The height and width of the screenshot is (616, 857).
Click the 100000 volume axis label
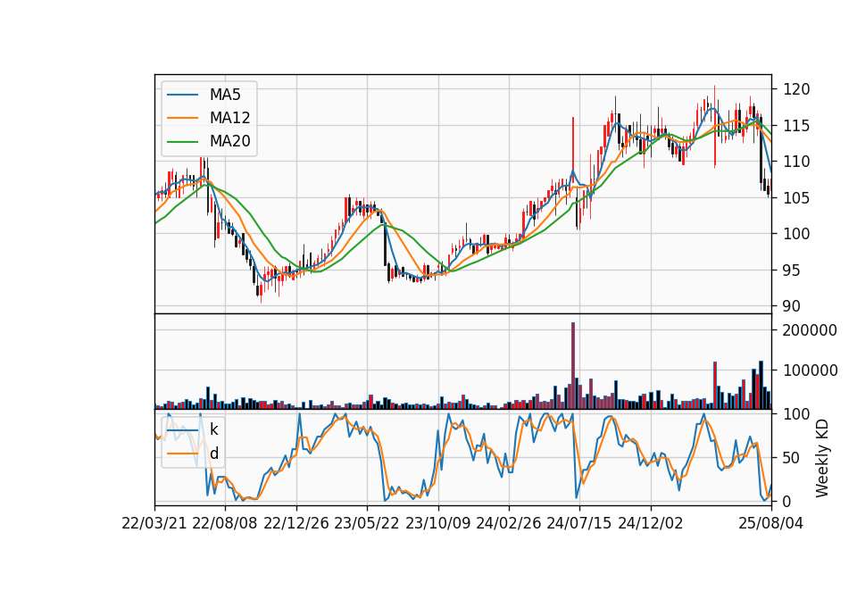(810, 370)
